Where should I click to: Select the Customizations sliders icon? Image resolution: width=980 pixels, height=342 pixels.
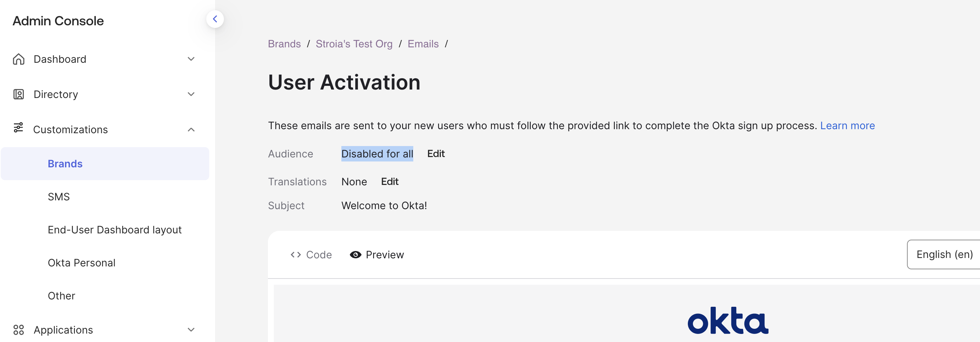[19, 129]
